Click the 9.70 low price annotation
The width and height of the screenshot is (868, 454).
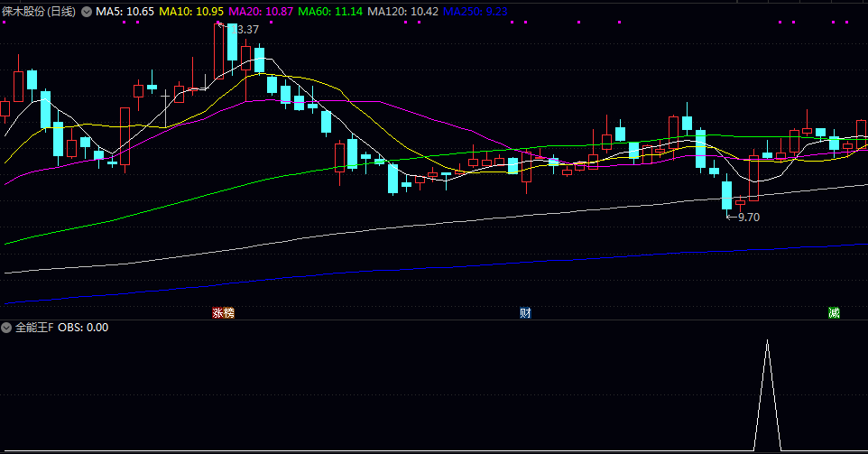pos(748,217)
